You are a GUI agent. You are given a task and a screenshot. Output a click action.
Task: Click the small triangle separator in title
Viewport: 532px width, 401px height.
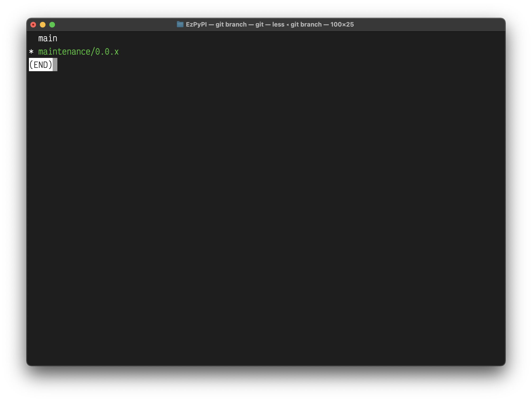point(287,25)
